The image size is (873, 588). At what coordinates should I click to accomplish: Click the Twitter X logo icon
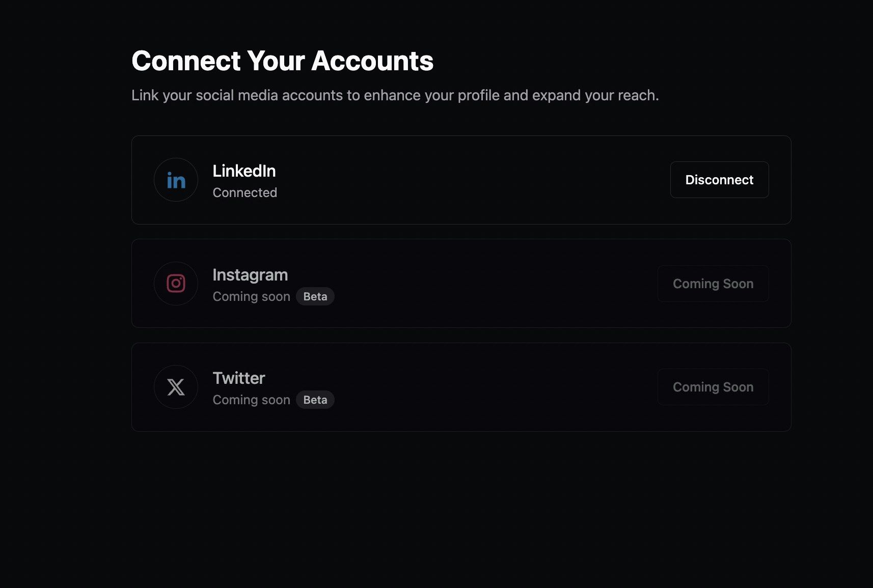pos(176,387)
